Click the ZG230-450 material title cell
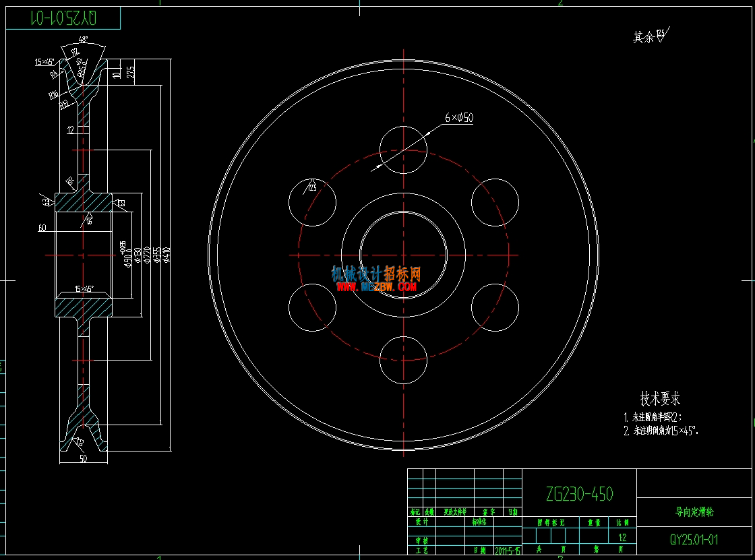The width and height of the screenshot is (755, 560). 579,493
